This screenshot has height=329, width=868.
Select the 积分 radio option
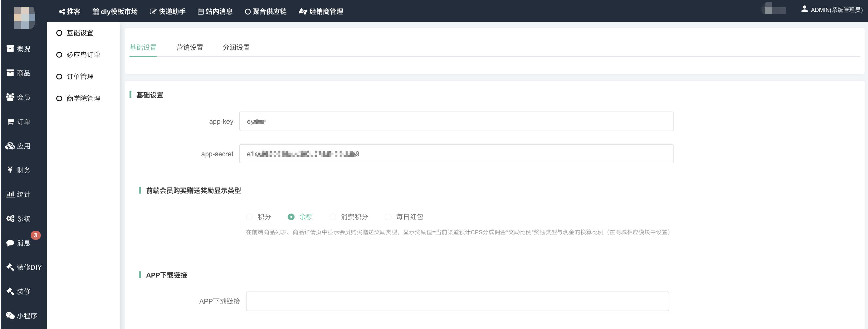click(250, 217)
